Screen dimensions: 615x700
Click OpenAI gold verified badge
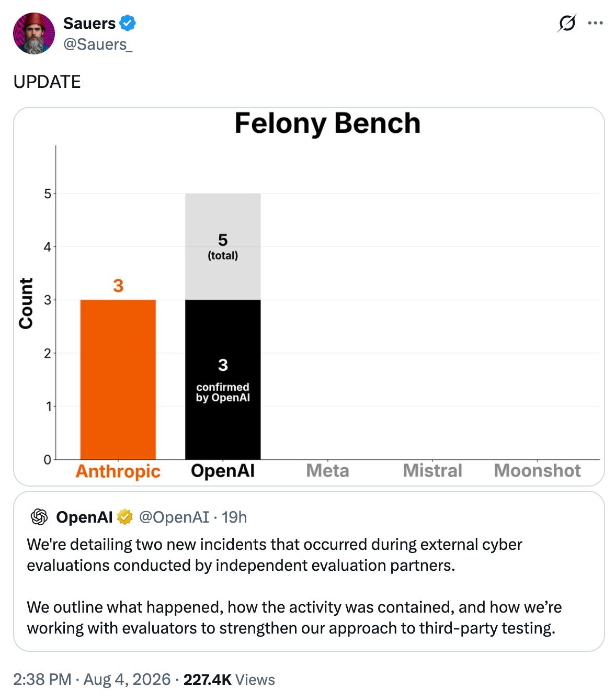[x=124, y=517]
